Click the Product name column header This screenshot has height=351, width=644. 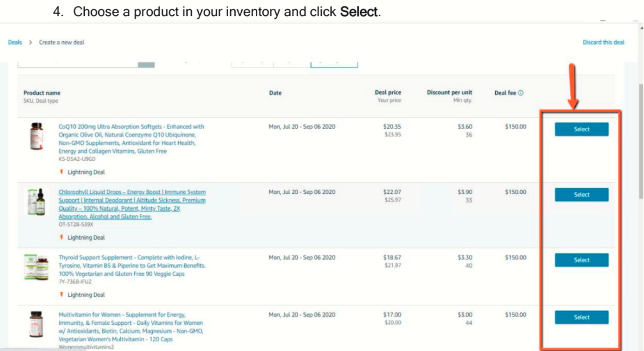42,93
